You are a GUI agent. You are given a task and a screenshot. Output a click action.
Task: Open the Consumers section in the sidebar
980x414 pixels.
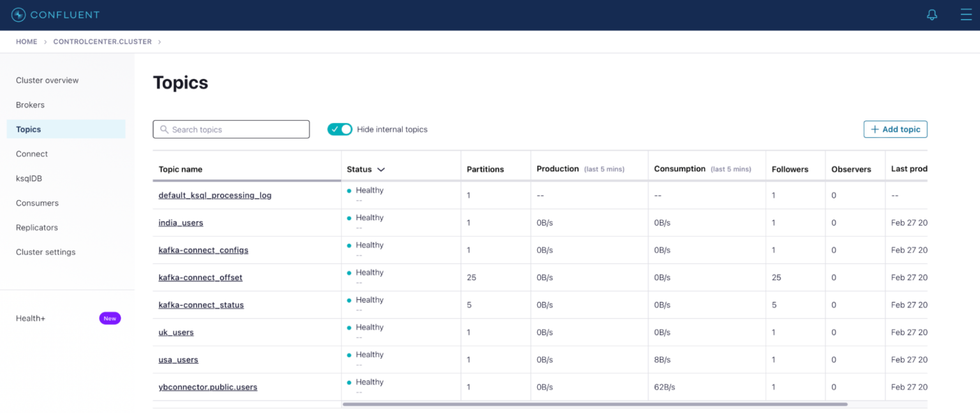(37, 203)
